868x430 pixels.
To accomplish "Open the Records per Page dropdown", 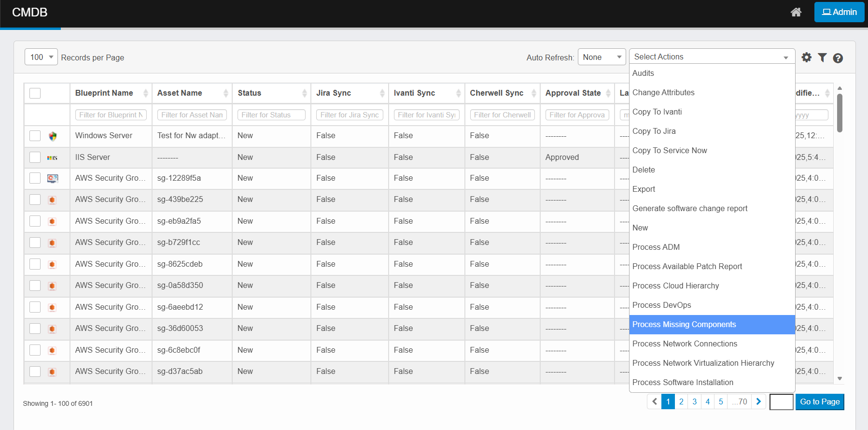I will tap(41, 57).
